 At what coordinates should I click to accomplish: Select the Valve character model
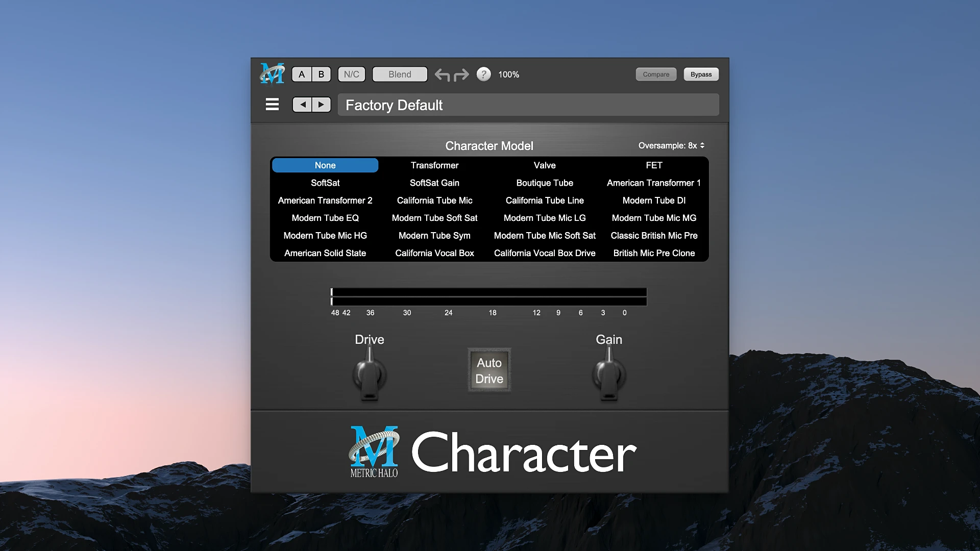coord(544,165)
